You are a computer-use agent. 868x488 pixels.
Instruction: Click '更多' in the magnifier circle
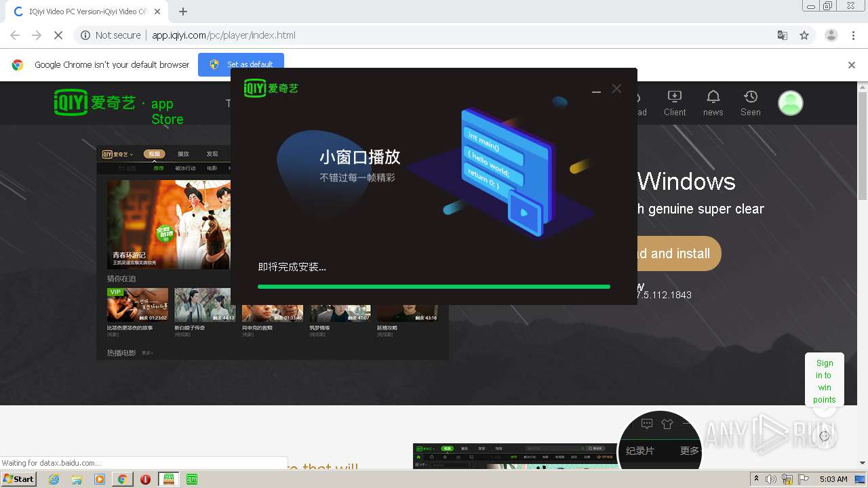click(x=690, y=451)
